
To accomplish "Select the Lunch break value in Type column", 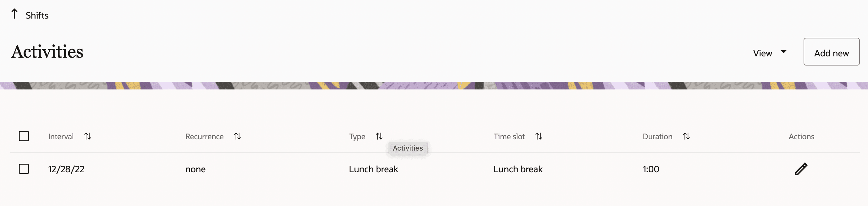I will coord(373,169).
